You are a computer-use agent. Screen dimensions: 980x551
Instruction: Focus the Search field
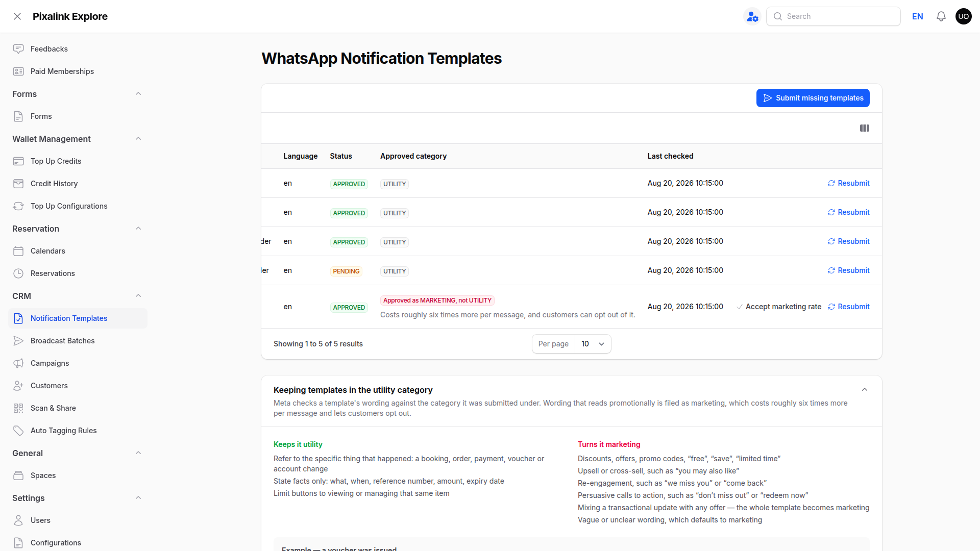(833, 16)
